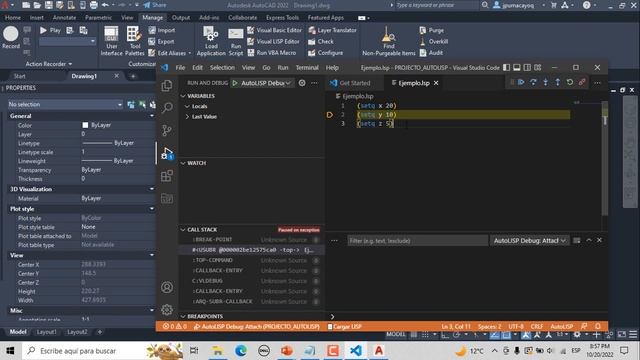Open Action Recorder panel dropdown
The width and height of the screenshot is (640, 360).
pyautogui.click(x=49, y=64)
